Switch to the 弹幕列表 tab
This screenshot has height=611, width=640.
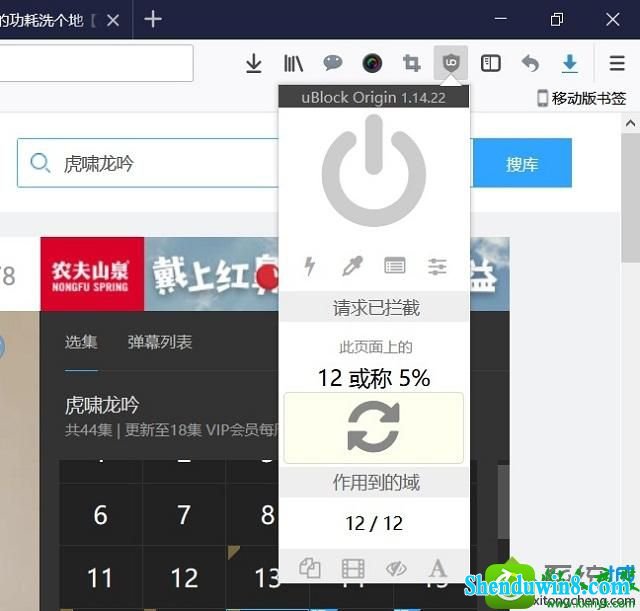tap(160, 342)
